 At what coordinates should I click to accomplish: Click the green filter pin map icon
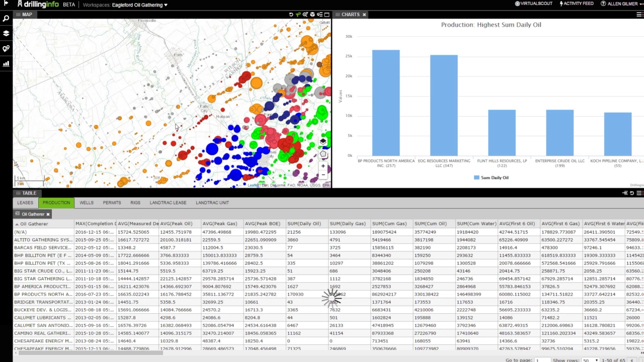[x=298, y=15]
